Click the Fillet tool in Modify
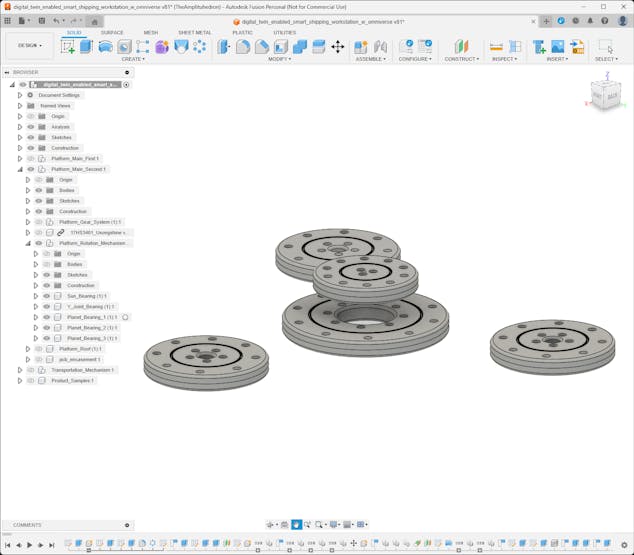The height and width of the screenshot is (555, 634). point(243,46)
